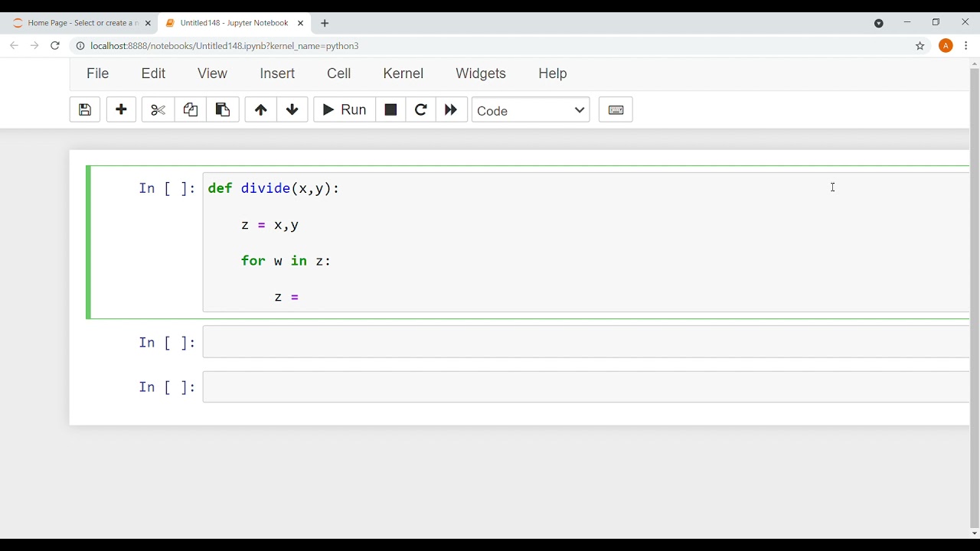
Task: Click the third empty code cell
Action: [x=586, y=387]
